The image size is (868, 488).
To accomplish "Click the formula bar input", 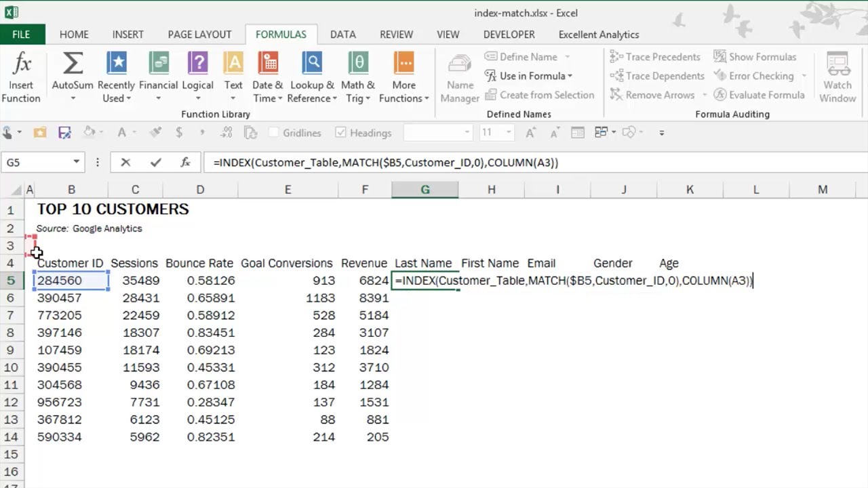I will (536, 163).
